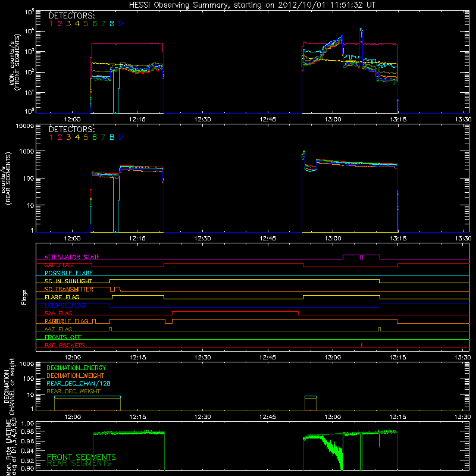Click the FRONTS_OFF label

click(63, 337)
